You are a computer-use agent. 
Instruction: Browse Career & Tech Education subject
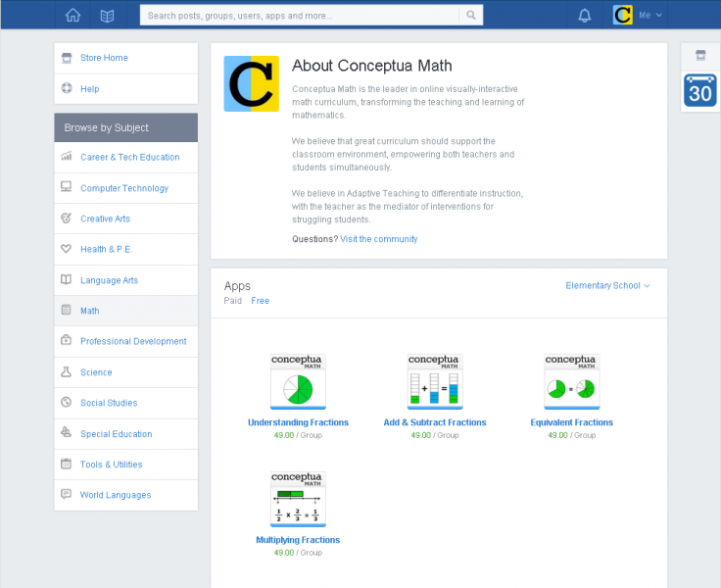(x=129, y=157)
